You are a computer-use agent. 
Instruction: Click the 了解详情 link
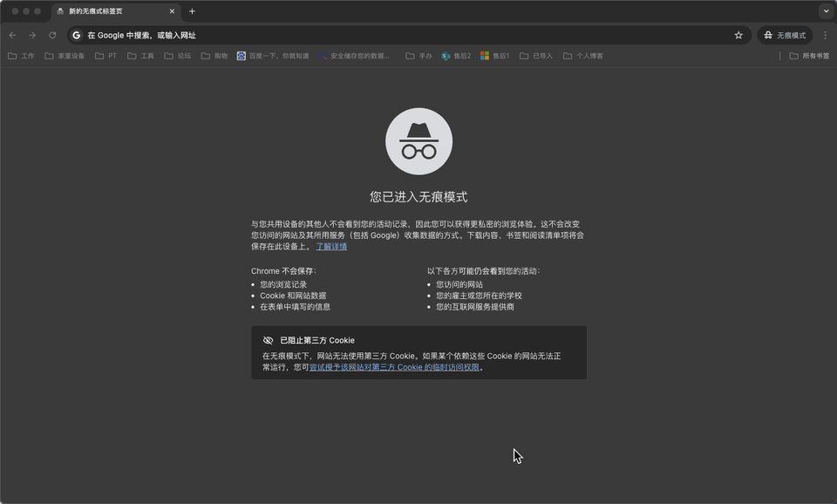click(x=330, y=247)
